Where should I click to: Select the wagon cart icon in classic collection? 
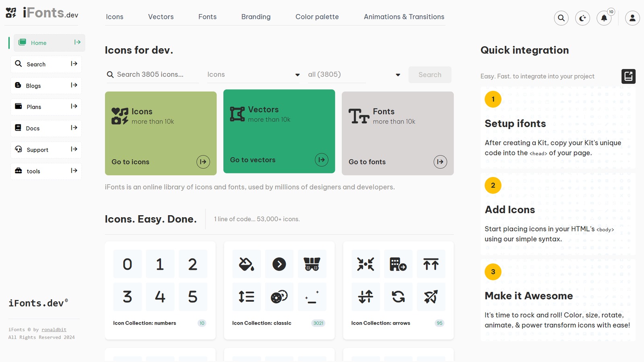[312, 264]
